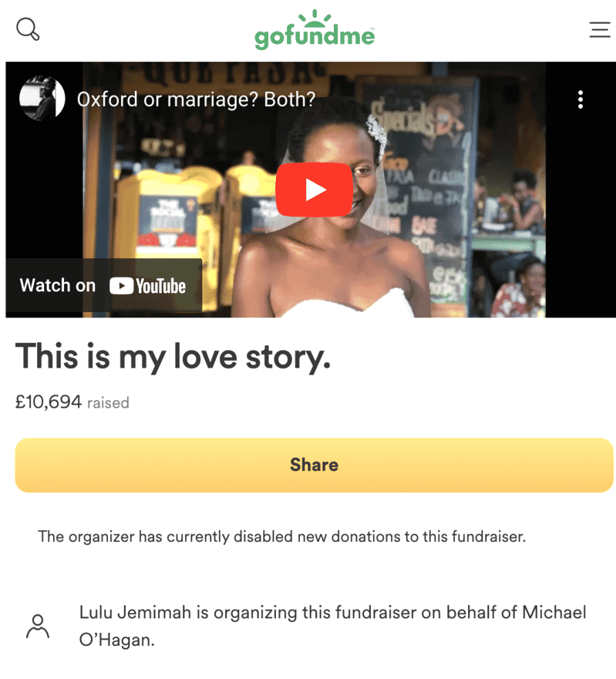616x679 pixels.
Task: Click the organizer person icon
Action: [38, 626]
